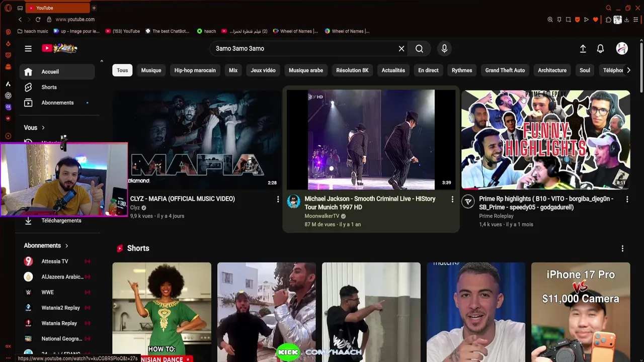The height and width of the screenshot is (362, 644).
Task: Go back with the browser back arrow
Action: (x=20, y=19)
